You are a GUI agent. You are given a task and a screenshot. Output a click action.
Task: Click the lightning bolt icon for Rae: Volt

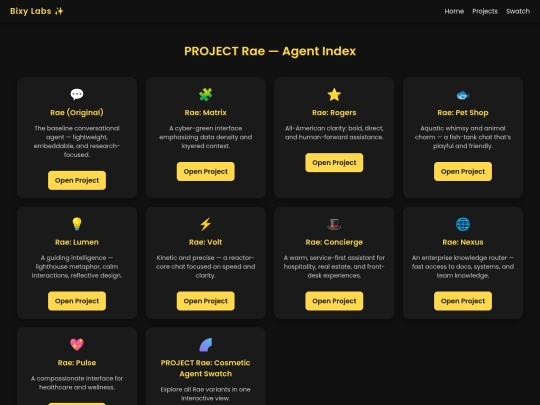[x=206, y=224]
